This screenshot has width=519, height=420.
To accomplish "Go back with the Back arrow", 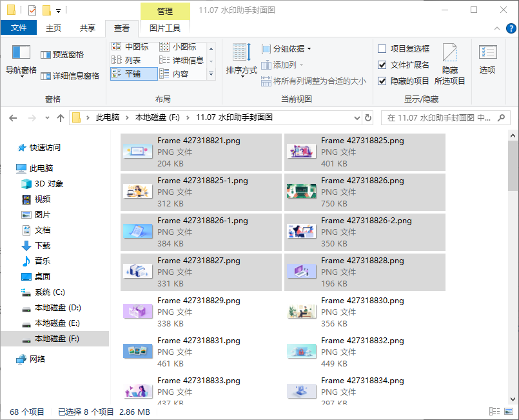I will [13, 118].
